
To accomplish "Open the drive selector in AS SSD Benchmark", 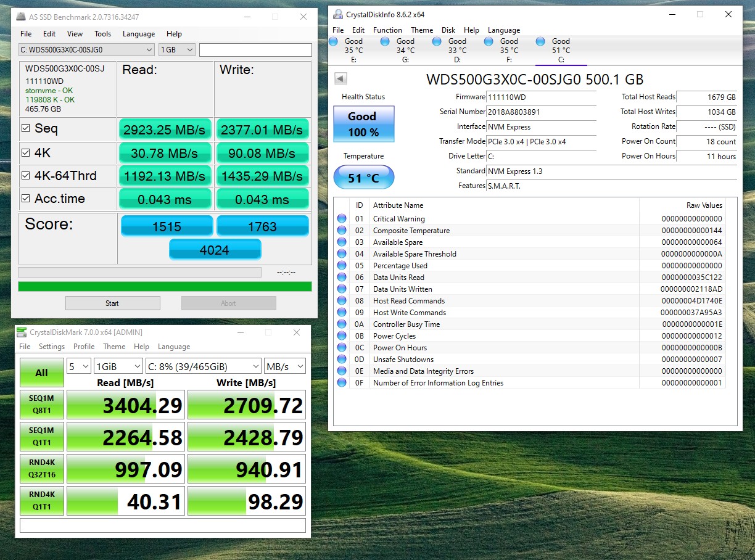I will click(86, 50).
